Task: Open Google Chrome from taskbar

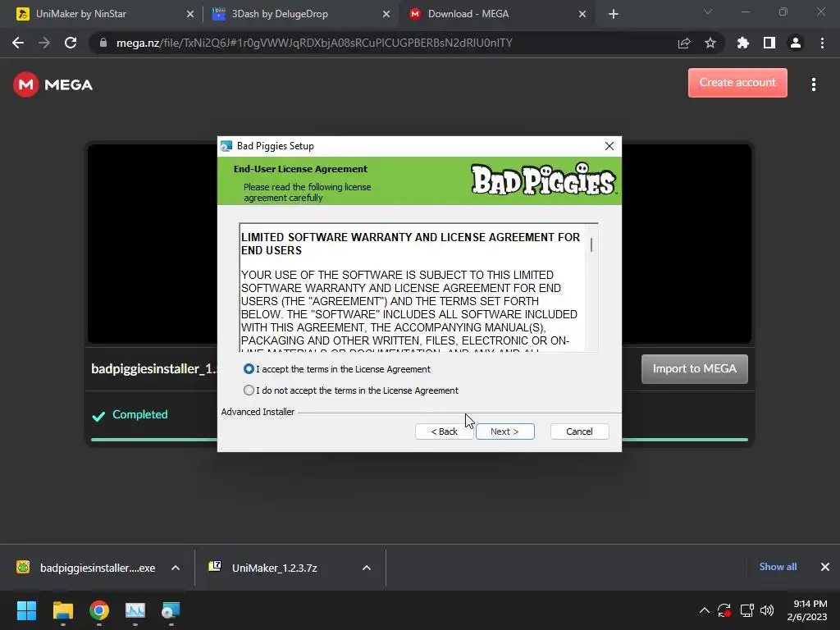Action: (x=99, y=610)
